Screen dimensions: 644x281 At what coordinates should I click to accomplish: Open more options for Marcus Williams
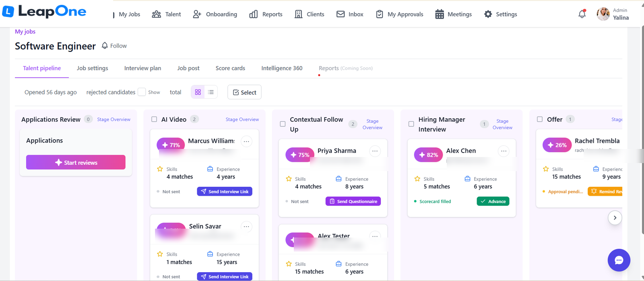[246, 141]
